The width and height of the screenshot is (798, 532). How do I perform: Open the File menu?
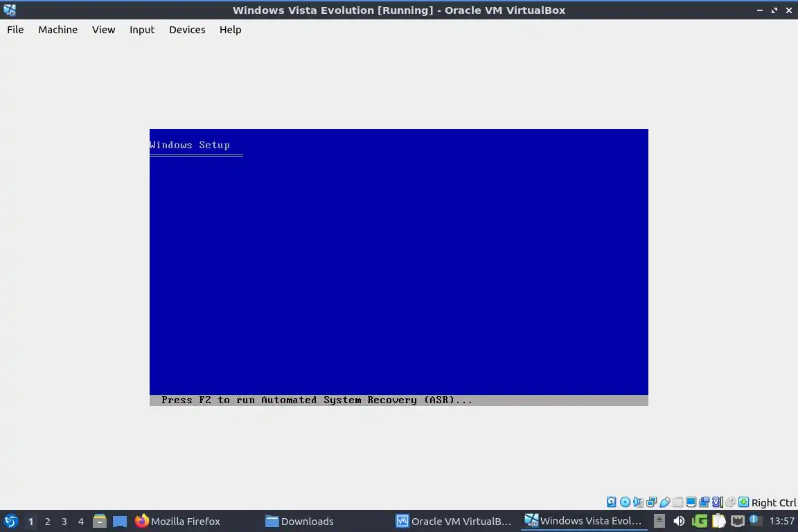15,30
